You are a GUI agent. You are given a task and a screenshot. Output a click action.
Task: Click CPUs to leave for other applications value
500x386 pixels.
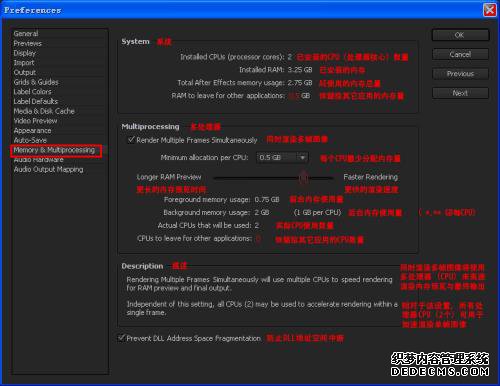pos(258,239)
